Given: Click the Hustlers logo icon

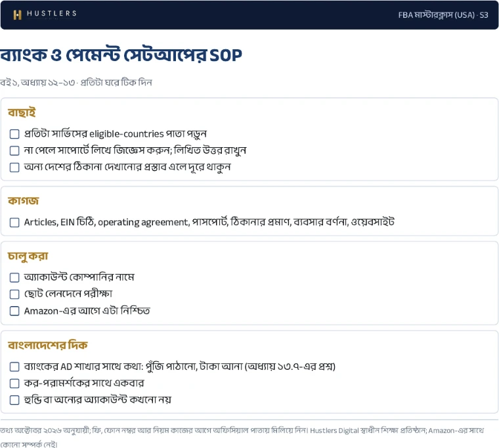Looking at the screenshot, I should [x=18, y=14].
